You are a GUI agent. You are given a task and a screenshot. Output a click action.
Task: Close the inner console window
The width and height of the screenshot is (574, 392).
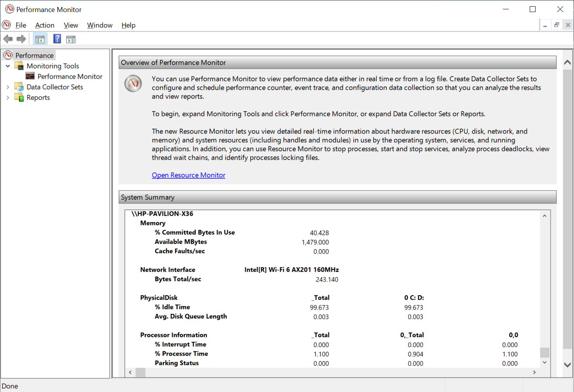tap(568, 25)
